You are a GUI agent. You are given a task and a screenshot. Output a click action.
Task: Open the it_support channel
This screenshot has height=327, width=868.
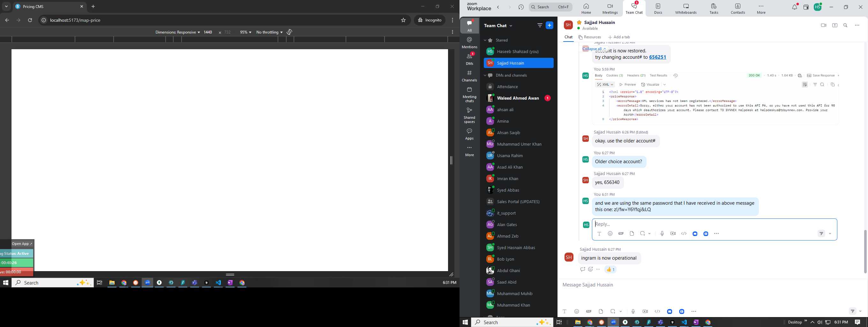click(518, 213)
